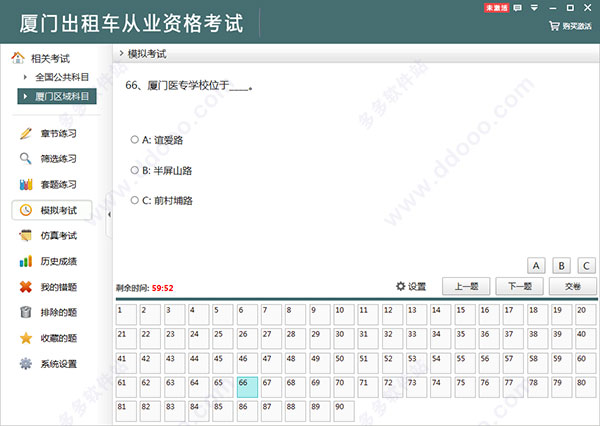Open the title bar dropdown menu arrow
Screen dimensions: 600x426
click(535, 8)
